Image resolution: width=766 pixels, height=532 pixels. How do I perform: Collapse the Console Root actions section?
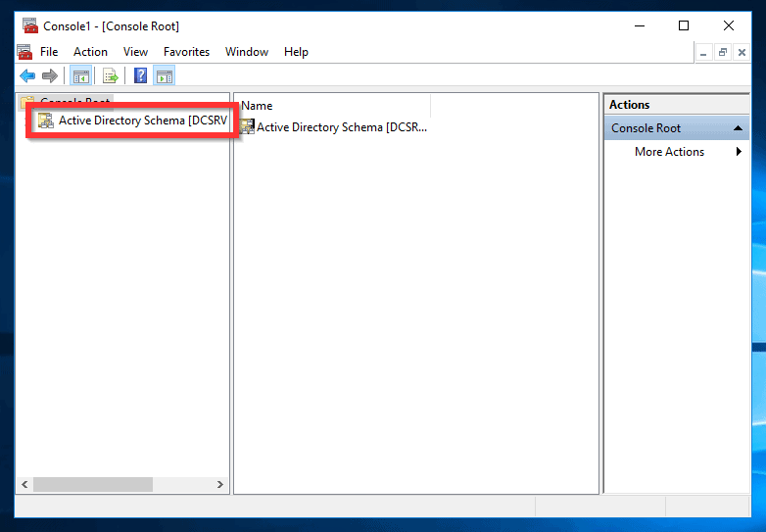[x=738, y=128]
